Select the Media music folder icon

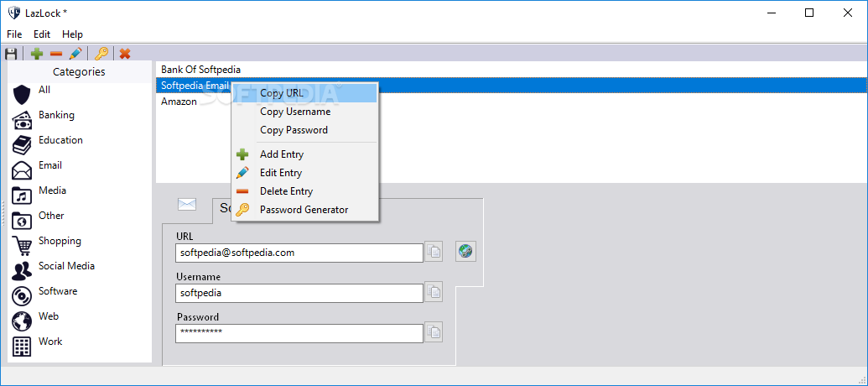[22, 196]
